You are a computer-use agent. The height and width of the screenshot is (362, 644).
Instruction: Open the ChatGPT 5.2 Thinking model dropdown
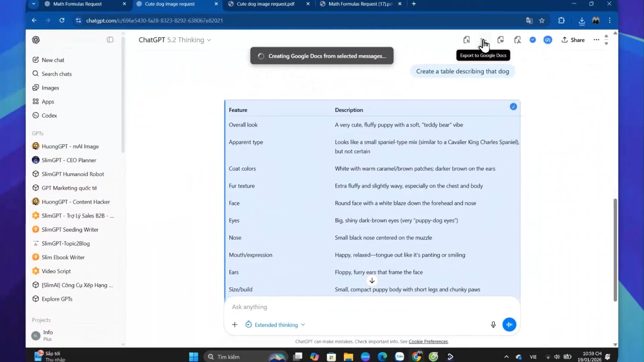click(174, 40)
